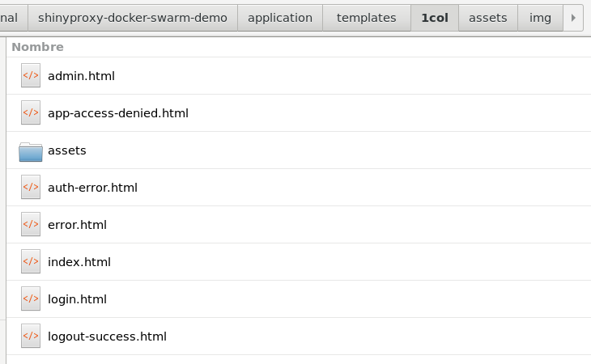This screenshot has height=364, width=591.
Task: Open templates folder from the path bar
Action: (x=367, y=18)
